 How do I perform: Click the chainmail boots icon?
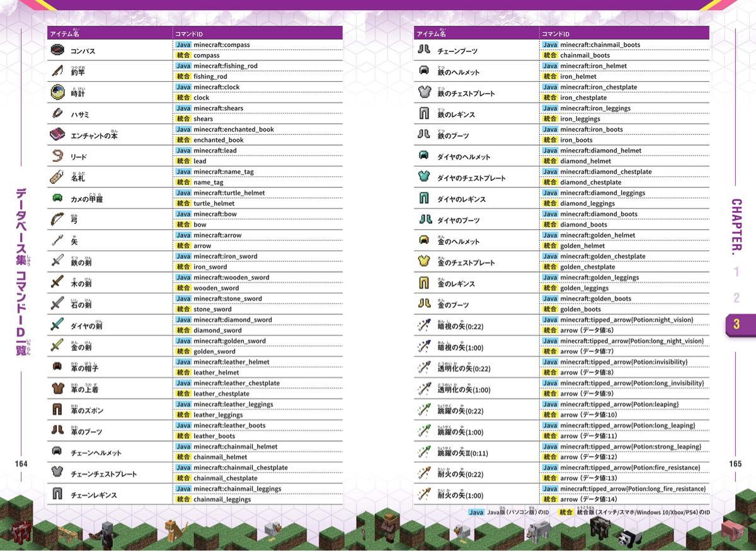[423, 50]
